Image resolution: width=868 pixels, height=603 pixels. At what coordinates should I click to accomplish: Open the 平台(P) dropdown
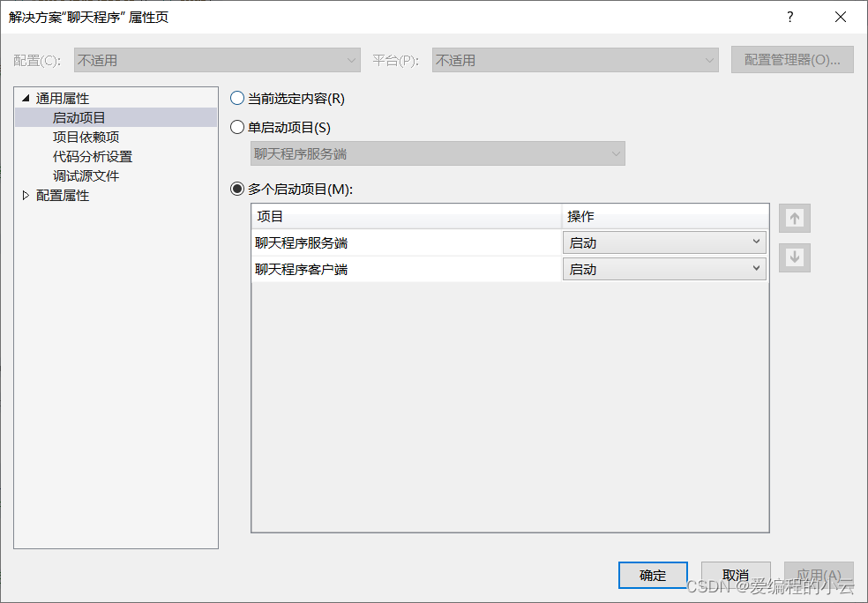coord(575,60)
